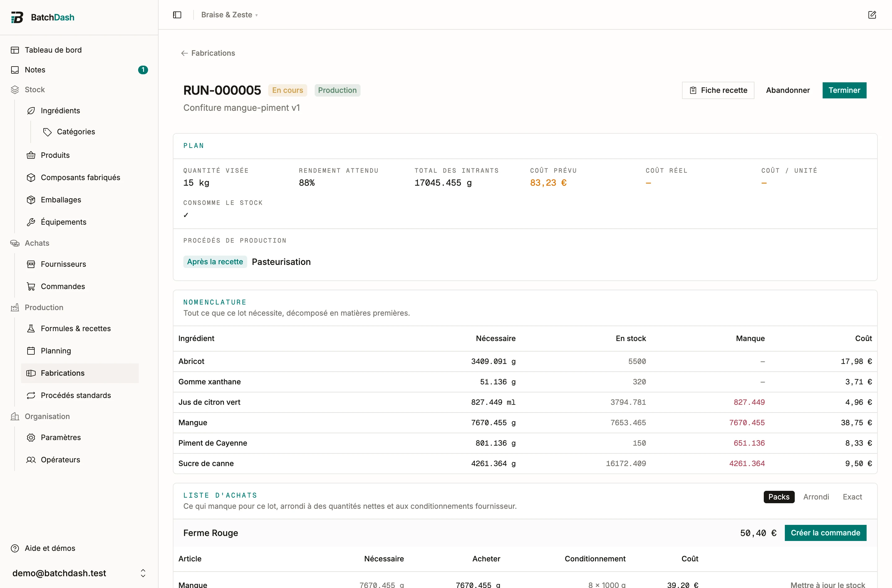
Task: Click the Équipements wrench icon
Action: 31,222
